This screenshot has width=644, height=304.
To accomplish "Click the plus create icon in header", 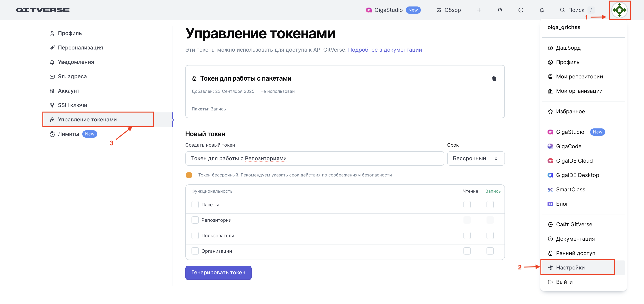I will (x=479, y=10).
